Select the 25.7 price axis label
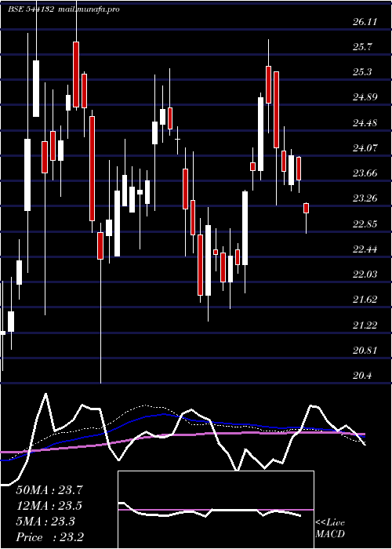 362,47
